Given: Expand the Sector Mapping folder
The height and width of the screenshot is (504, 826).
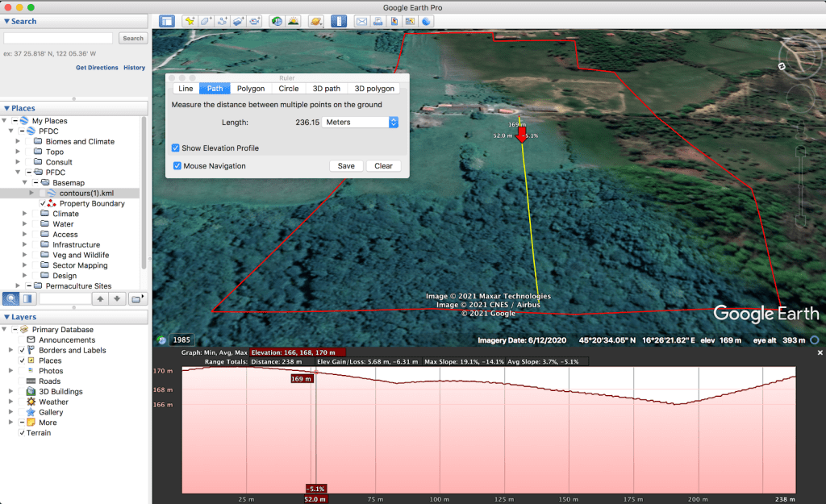Looking at the screenshot, I should (25, 265).
